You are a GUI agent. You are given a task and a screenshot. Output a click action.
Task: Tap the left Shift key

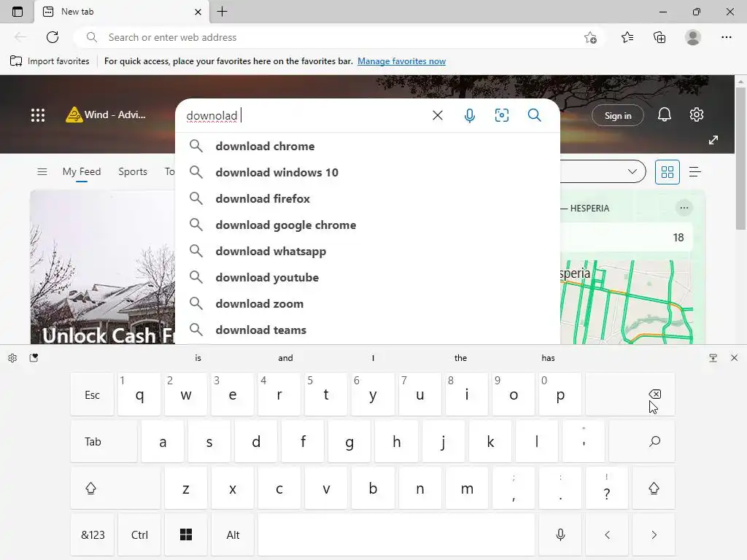click(x=116, y=488)
